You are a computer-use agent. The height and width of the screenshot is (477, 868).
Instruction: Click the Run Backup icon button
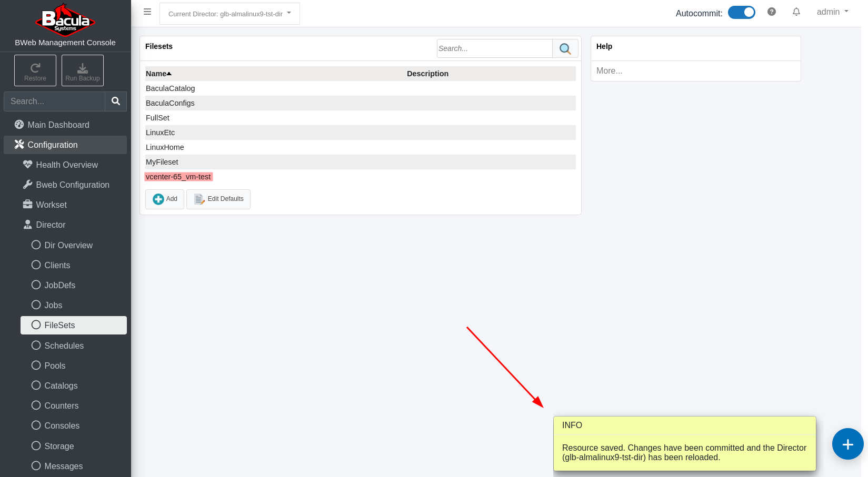click(83, 70)
